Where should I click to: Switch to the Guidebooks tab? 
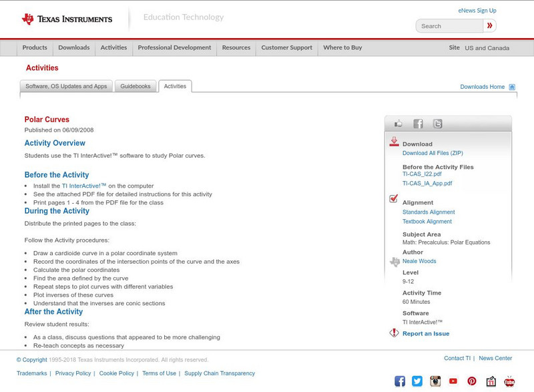(136, 86)
